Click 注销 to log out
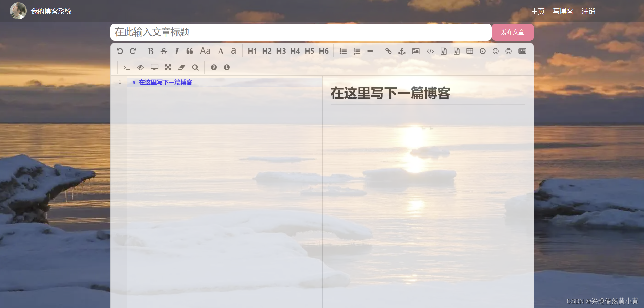Image resolution: width=644 pixels, height=308 pixels. tap(588, 11)
